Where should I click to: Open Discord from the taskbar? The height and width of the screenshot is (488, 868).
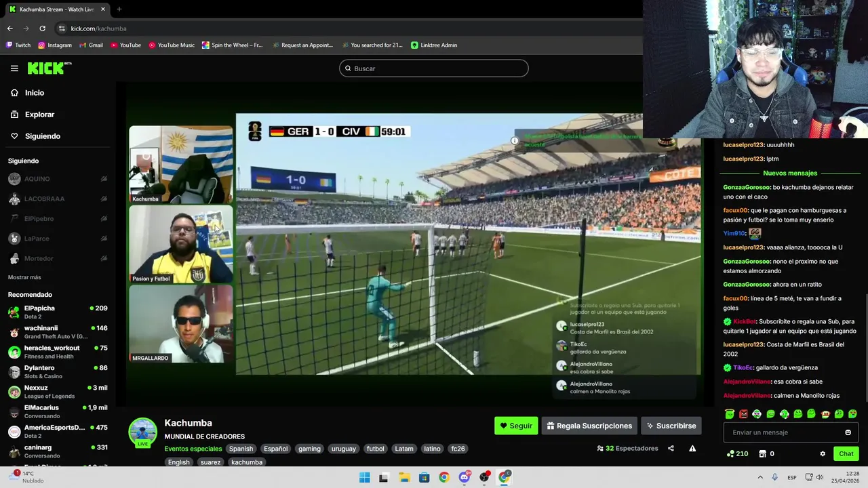464,477
